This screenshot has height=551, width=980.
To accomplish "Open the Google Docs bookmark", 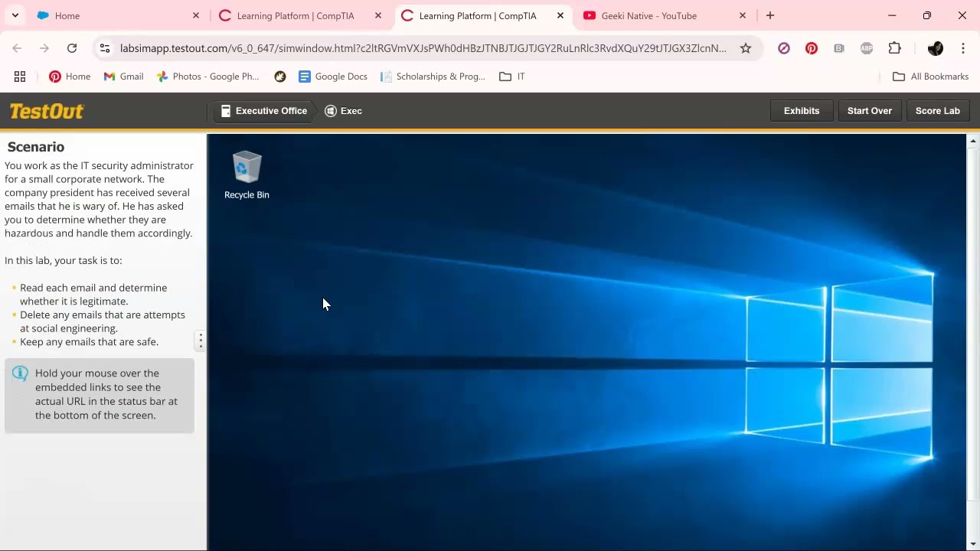I will 333,77.
